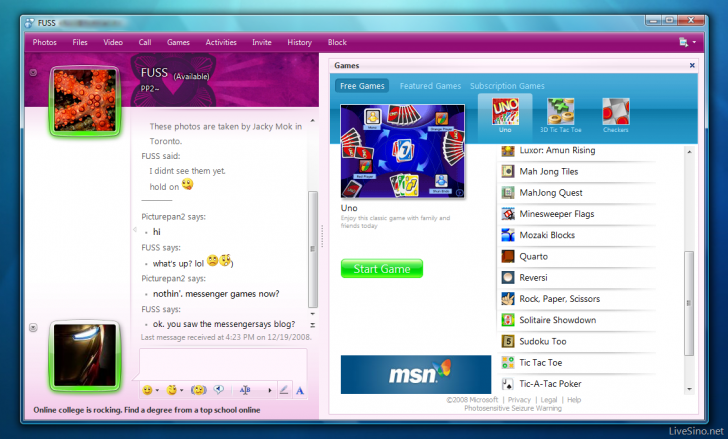Click the Mozaki Blocks icon
The width and height of the screenshot is (728, 439).
click(x=508, y=235)
